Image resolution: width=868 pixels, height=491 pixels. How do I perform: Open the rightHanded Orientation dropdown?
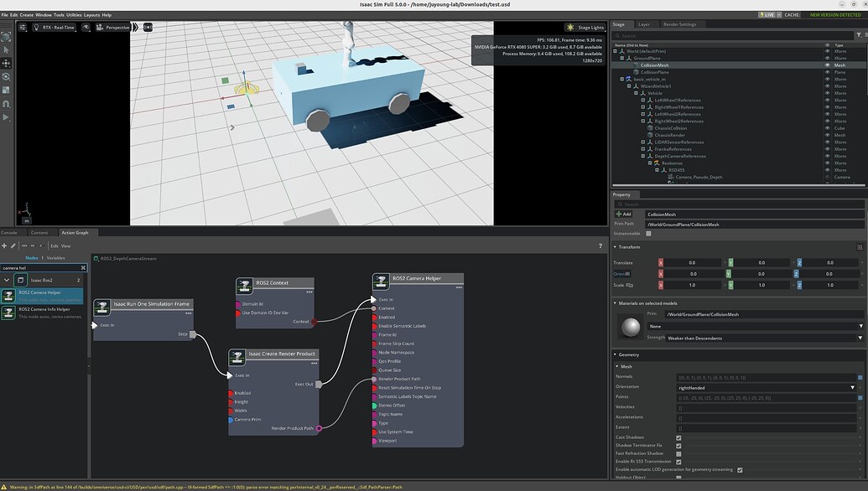(854, 386)
